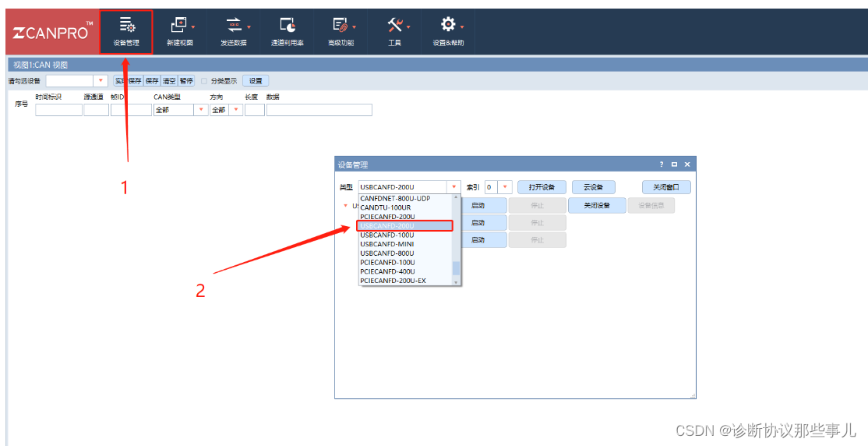
Task: Click the 数据 filter input field
Action: point(319,110)
